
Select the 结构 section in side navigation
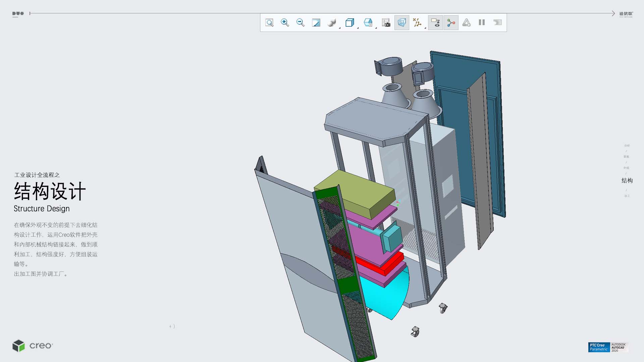click(x=627, y=181)
